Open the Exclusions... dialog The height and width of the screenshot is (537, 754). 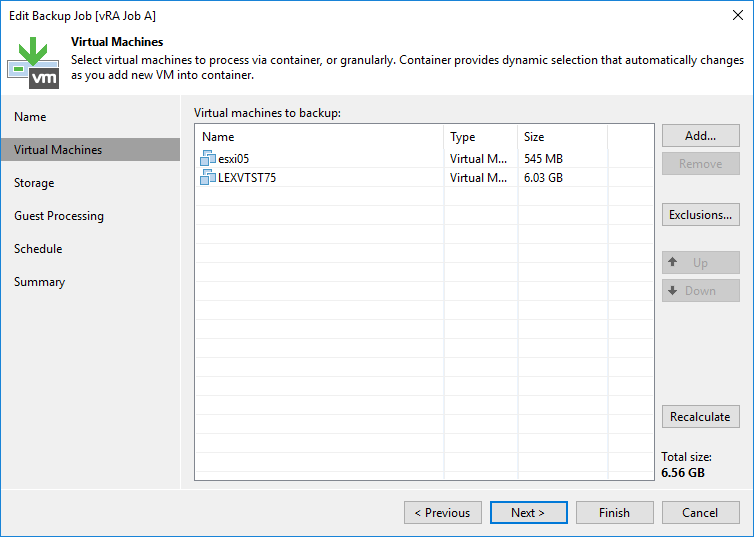pyautogui.click(x=700, y=214)
